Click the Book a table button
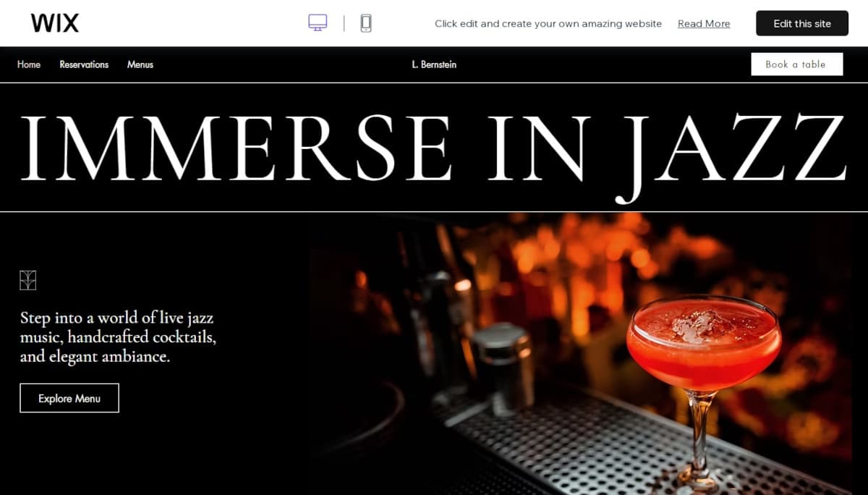Screen dimensions: 868x495 797,64
